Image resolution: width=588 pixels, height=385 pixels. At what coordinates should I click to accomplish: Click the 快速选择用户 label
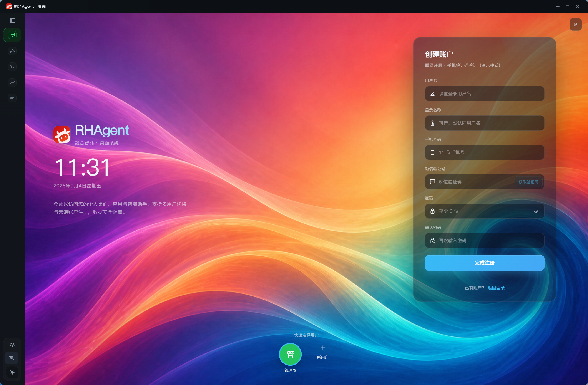click(306, 335)
